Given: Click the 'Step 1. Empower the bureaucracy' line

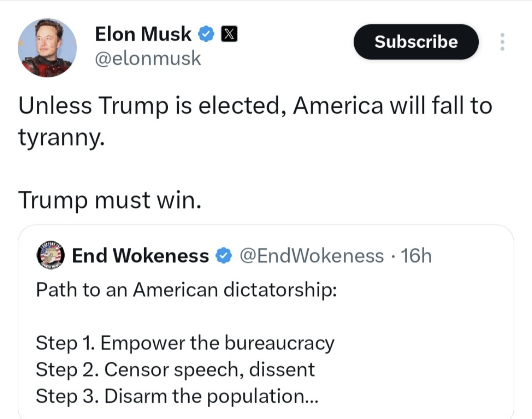Looking at the screenshot, I should [x=185, y=343].
